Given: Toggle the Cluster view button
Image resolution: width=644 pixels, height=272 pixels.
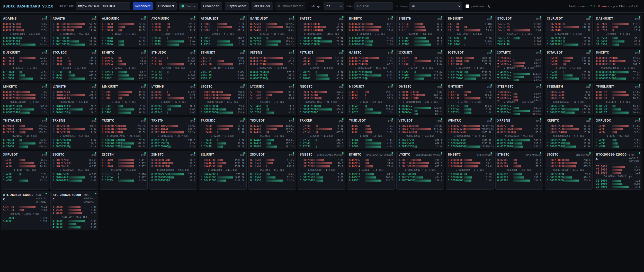Looking at the screenshot, I should (x=189, y=6).
